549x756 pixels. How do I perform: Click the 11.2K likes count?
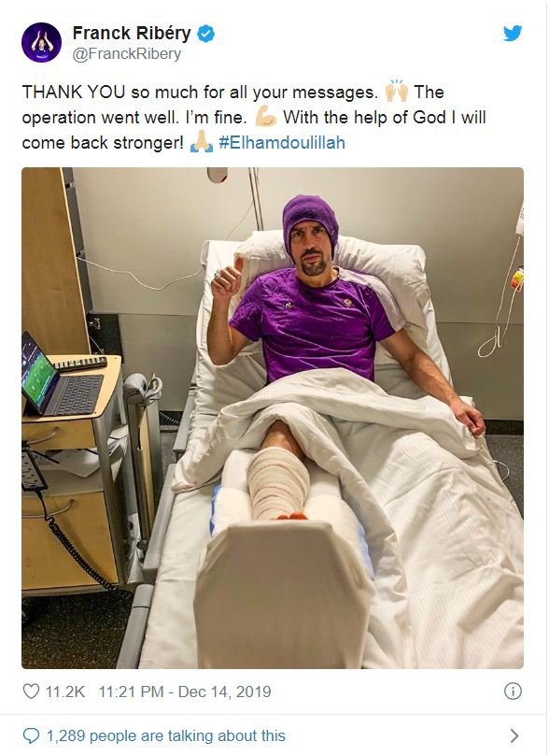[65, 692]
